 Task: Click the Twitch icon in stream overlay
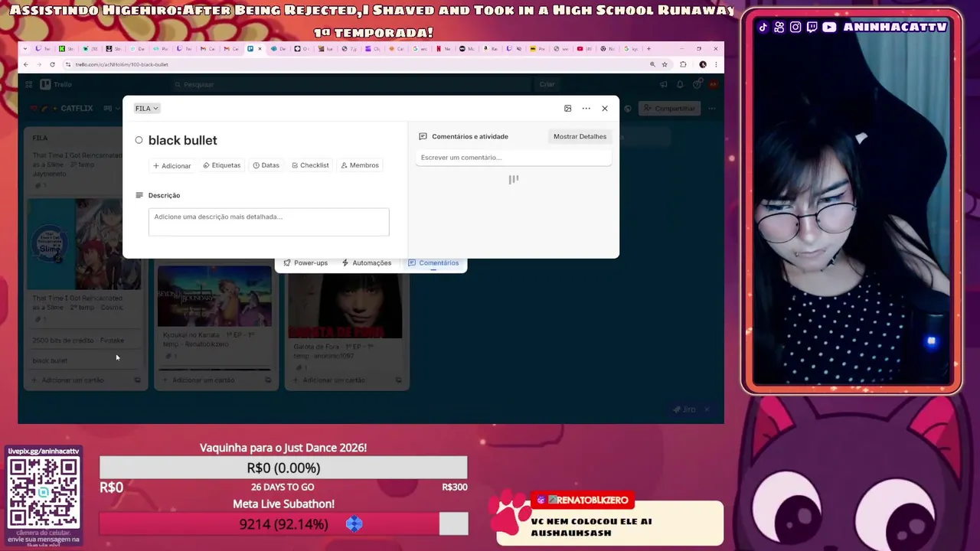point(812,28)
